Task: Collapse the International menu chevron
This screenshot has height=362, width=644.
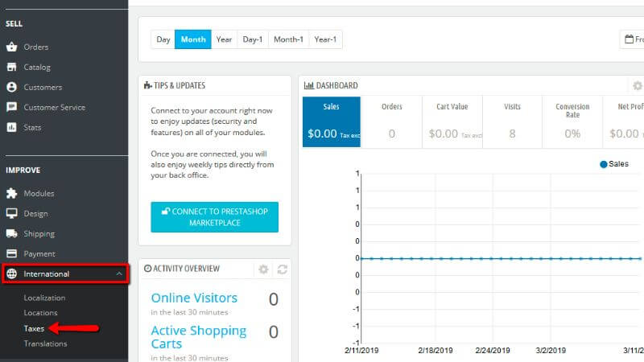Action: [119, 274]
